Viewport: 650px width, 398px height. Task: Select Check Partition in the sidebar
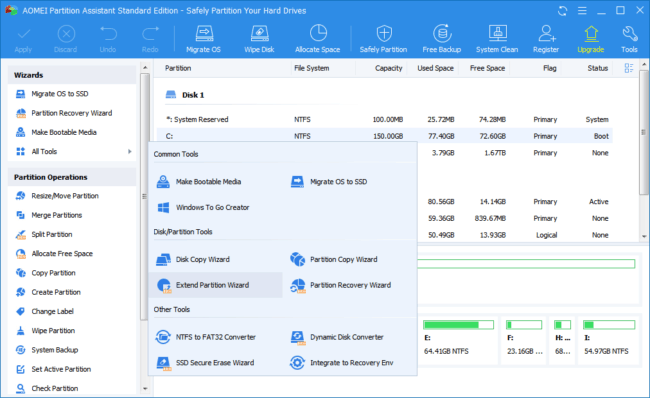[47, 388]
